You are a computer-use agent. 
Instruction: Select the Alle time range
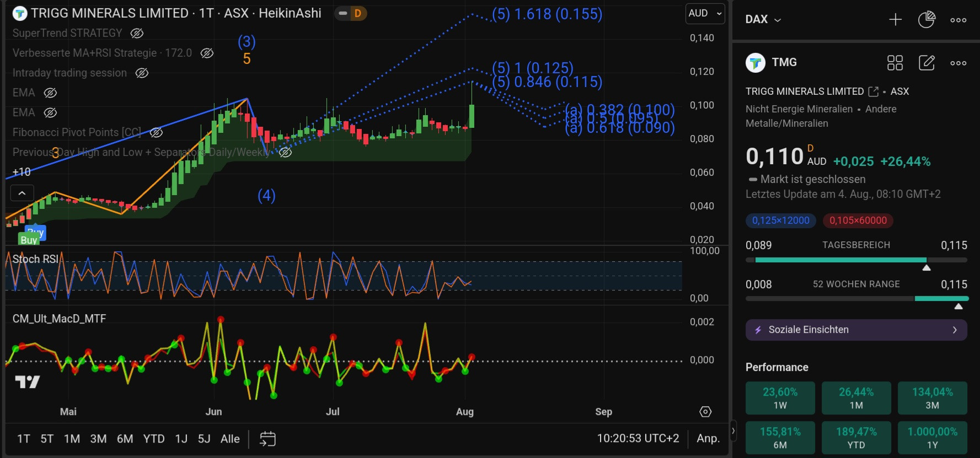coord(230,439)
